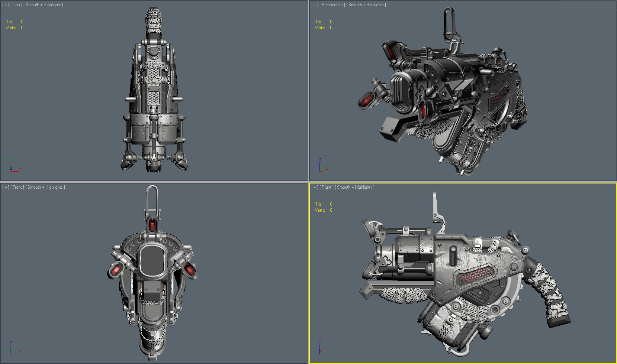This screenshot has width=617, height=364.
Task: Open Smooth + Highlights menu in Right viewport
Action: tap(355, 187)
